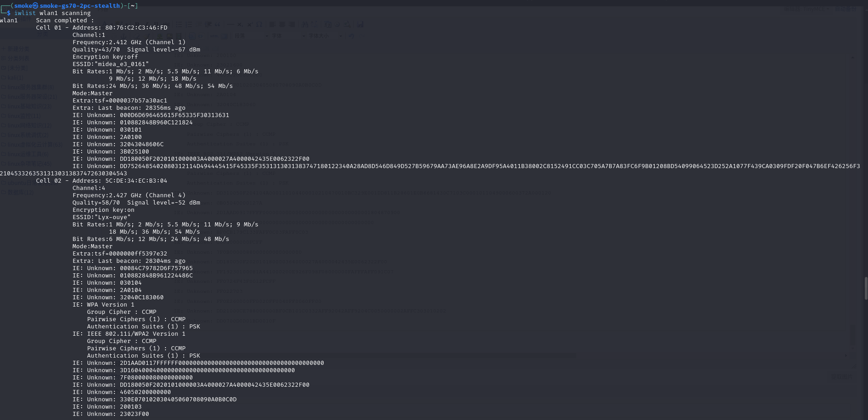Select the 数据库(12) category
The height and width of the screenshot is (420, 868).
coord(21,192)
